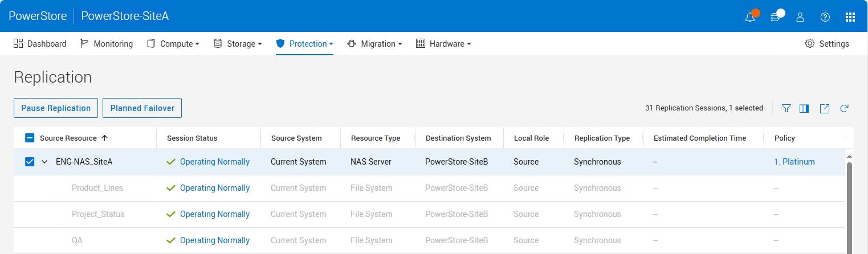Open the 1. Platinum policy link
This screenshot has height=254, width=868.
(x=794, y=162)
